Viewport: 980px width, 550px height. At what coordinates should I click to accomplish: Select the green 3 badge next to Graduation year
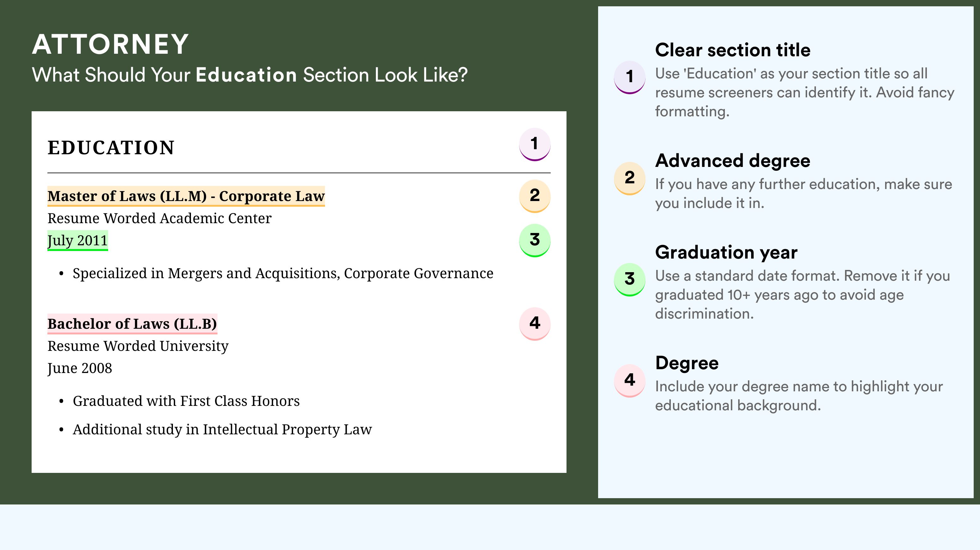coord(629,279)
